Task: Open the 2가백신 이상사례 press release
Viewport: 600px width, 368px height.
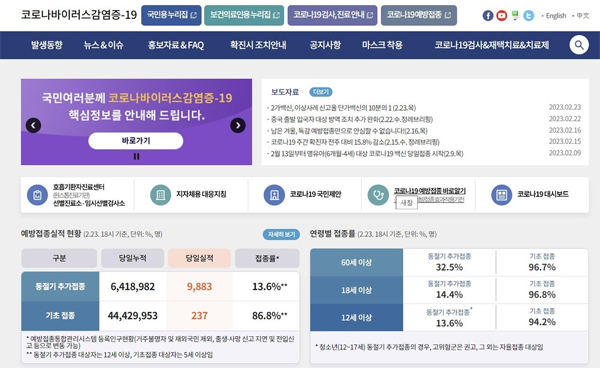Action: pos(343,108)
